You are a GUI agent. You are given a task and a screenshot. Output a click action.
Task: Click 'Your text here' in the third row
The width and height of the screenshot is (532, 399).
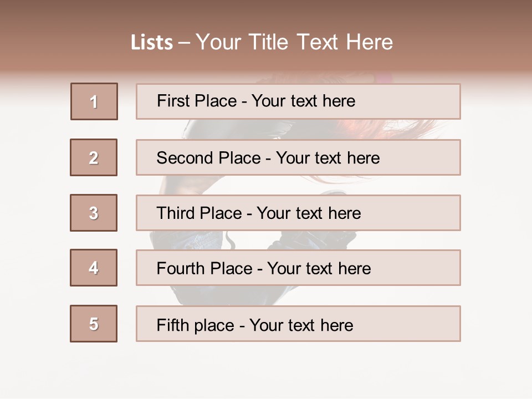[x=309, y=213]
